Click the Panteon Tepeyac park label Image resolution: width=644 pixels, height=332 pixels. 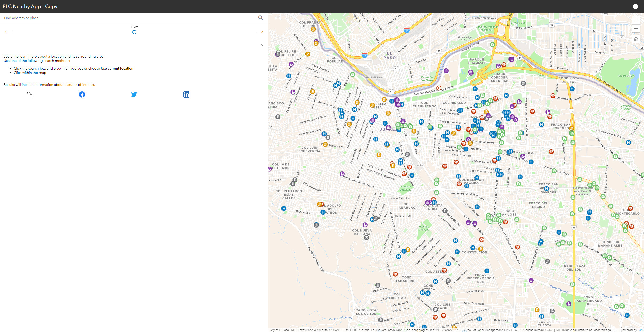click(x=424, y=228)
